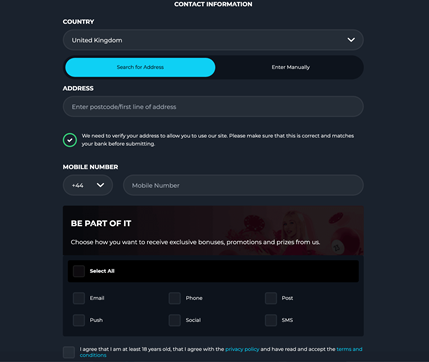Switch to Search for Address tab
The width and height of the screenshot is (429, 362).
140,67
